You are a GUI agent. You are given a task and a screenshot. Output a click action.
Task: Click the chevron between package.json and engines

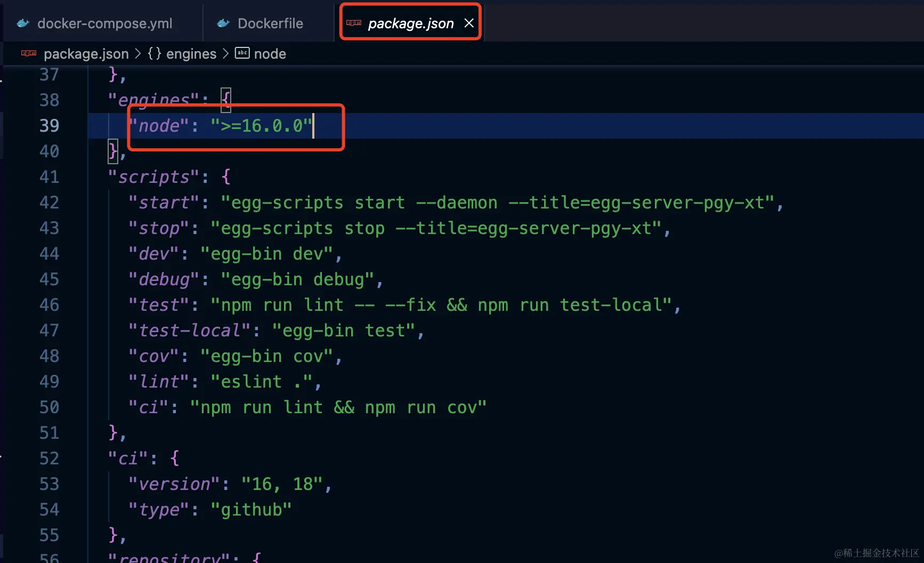138,53
